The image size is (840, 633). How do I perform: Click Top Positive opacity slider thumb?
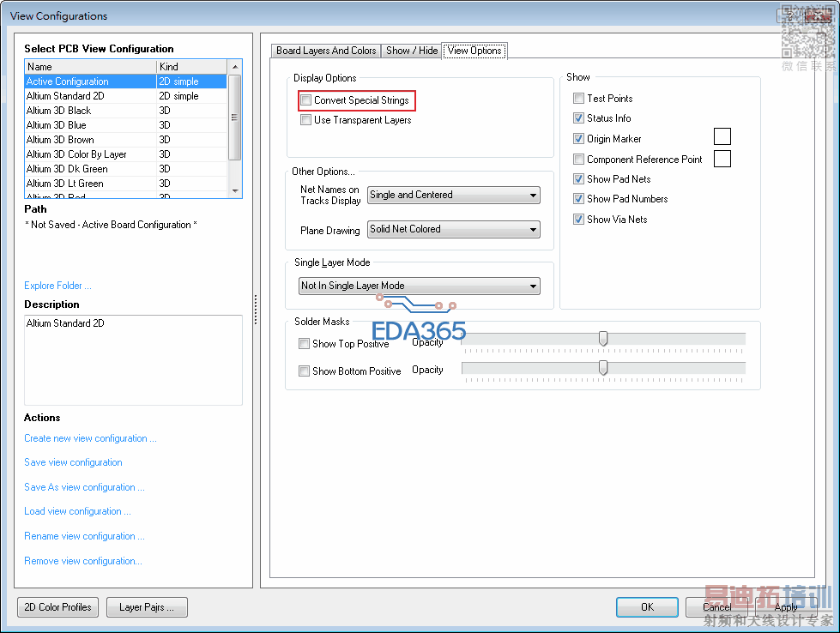(x=603, y=339)
